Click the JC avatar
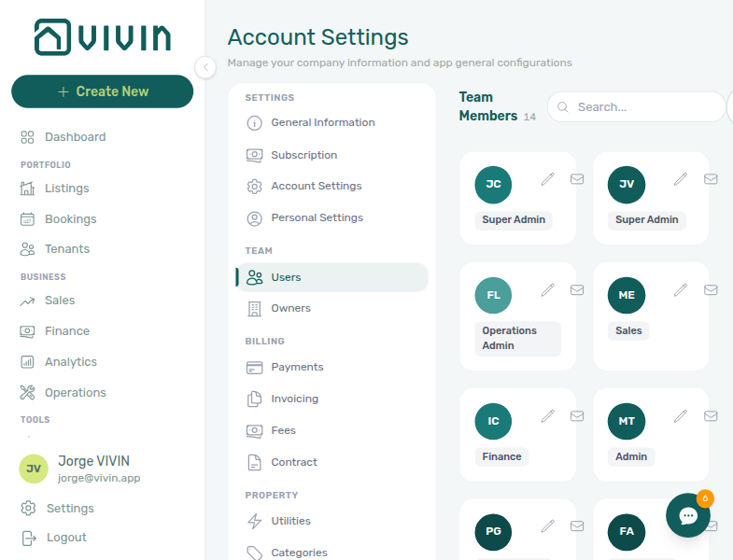The width and height of the screenshot is (733, 560). [493, 185]
